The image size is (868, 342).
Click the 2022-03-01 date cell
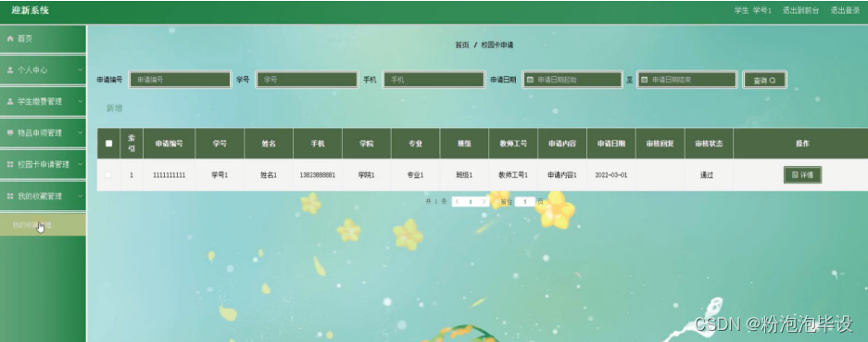[611, 175]
